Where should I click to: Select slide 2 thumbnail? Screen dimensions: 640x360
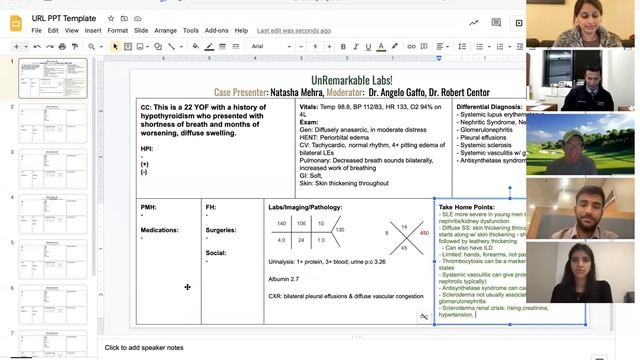(53, 124)
